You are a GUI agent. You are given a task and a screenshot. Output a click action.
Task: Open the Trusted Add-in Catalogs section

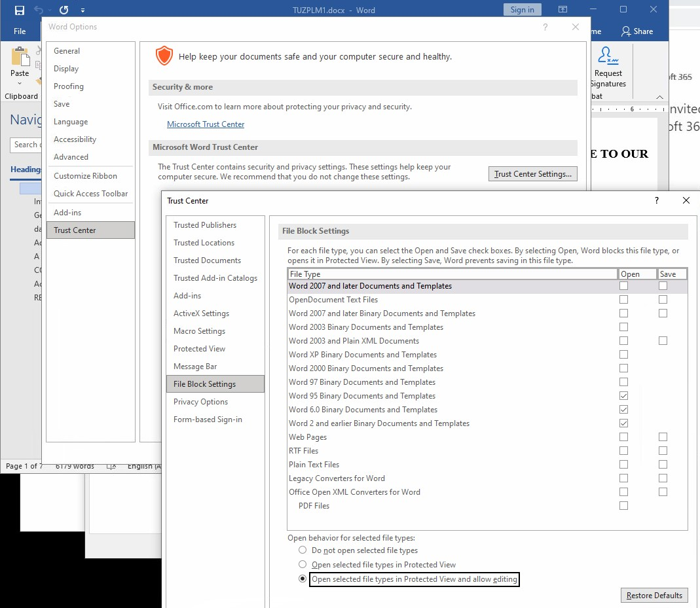[215, 278]
